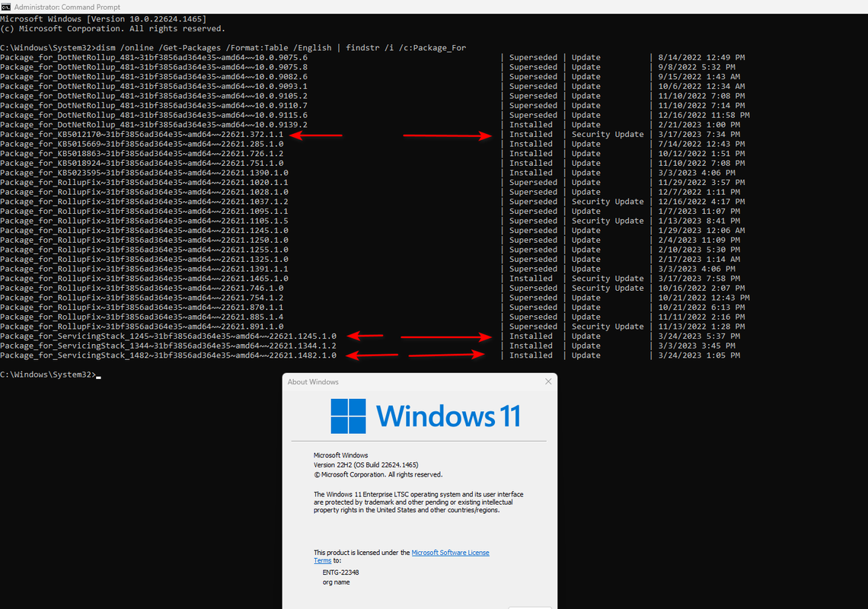Click the date 12/16/2022 4:17 PM
This screenshot has width=868, height=609.
pyautogui.click(x=701, y=202)
